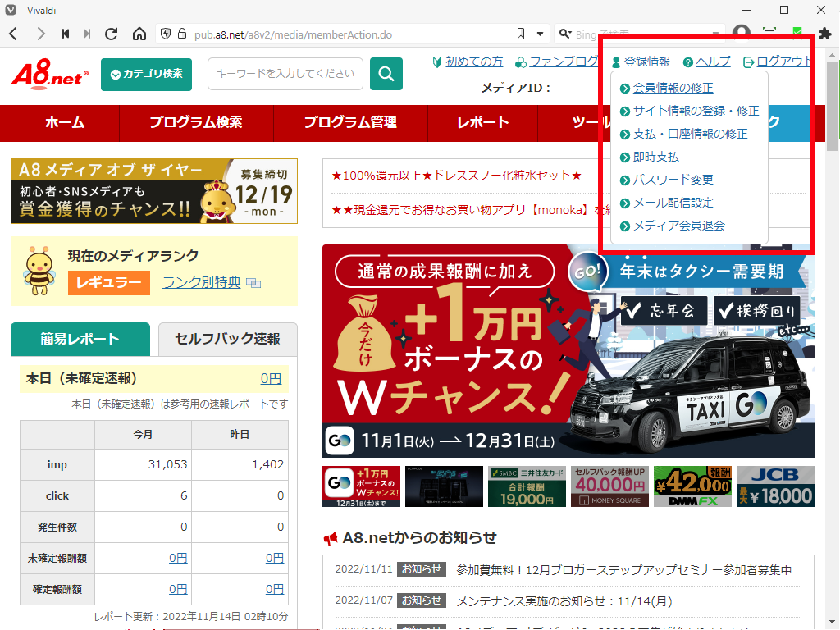Click the fast forward navigation button
This screenshot has height=630, width=840.
[87, 34]
